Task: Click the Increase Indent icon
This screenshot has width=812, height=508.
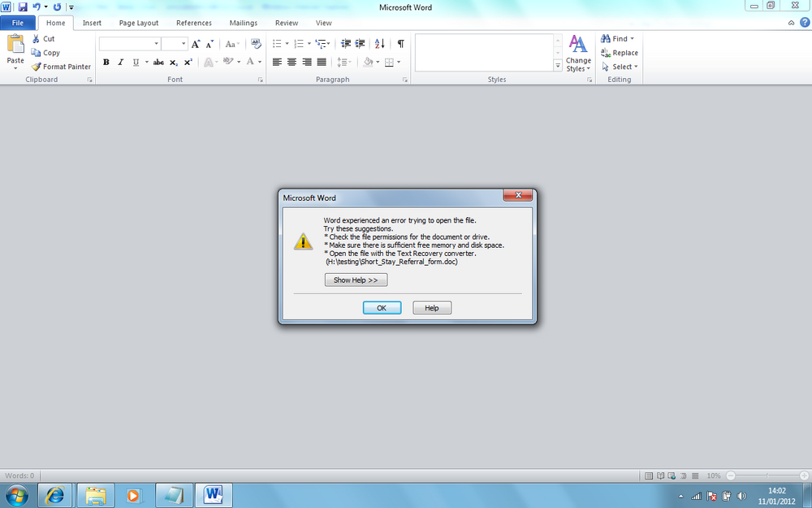Action: pos(360,44)
